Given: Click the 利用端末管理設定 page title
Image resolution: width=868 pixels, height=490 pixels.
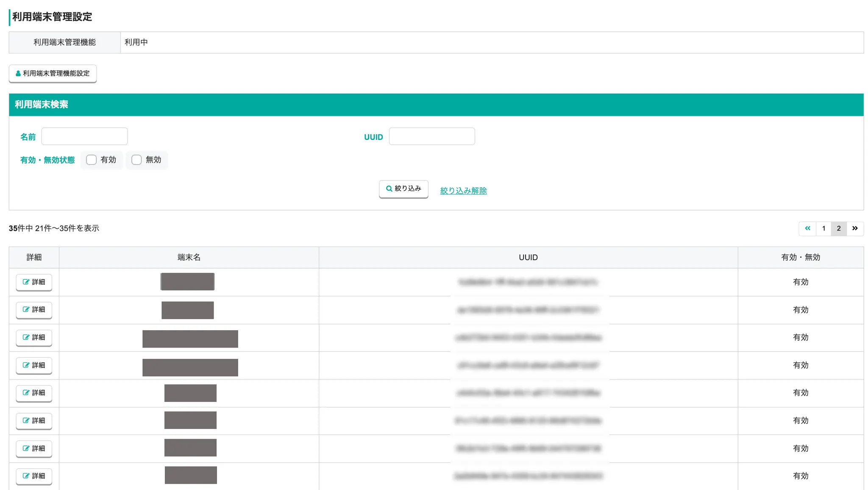Looking at the screenshot, I should tap(52, 17).
